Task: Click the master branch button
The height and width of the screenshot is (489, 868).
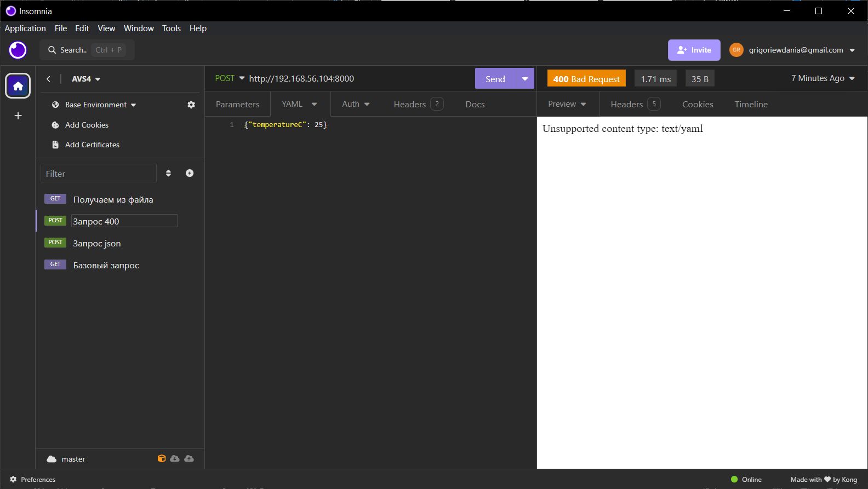Action: point(73,459)
